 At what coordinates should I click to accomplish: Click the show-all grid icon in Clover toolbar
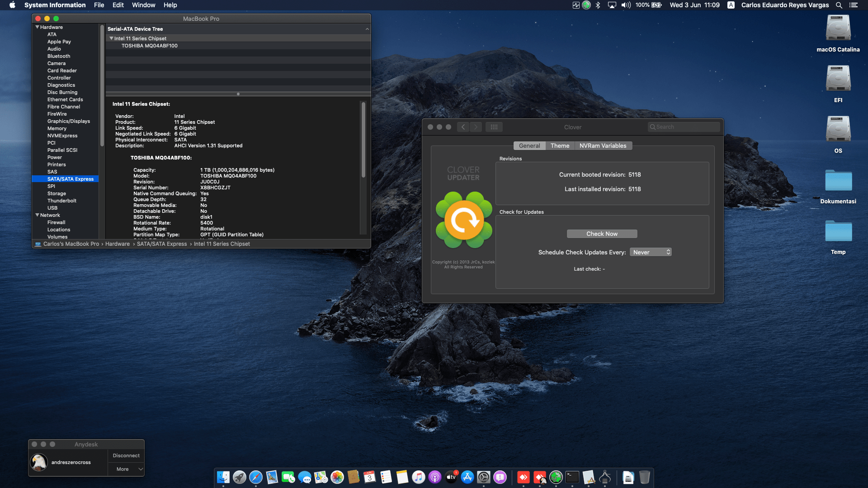[x=494, y=127]
